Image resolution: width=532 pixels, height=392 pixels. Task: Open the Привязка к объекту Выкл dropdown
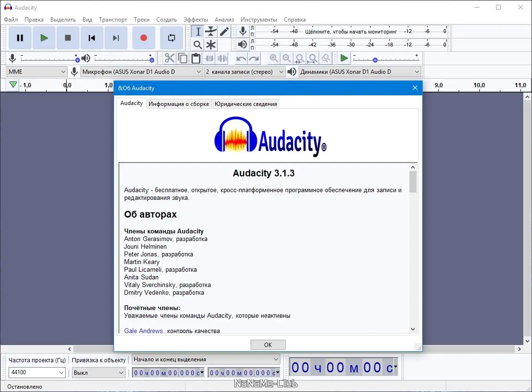98,373
